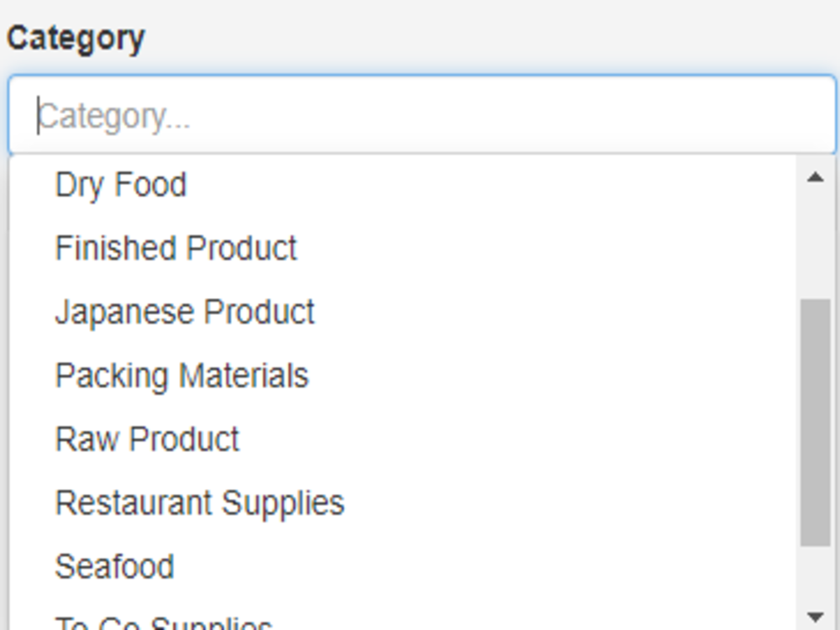
Task: Click scrollbar track below the thumb
Action: (x=815, y=575)
